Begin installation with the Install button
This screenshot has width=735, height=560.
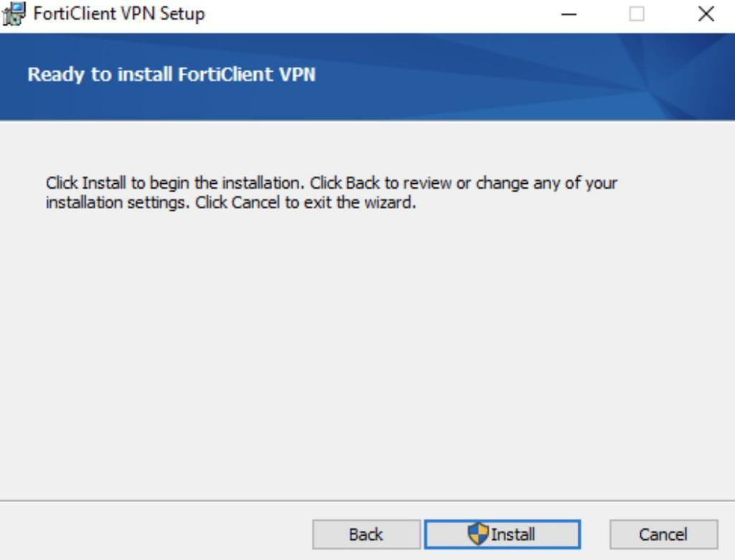point(502,534)
